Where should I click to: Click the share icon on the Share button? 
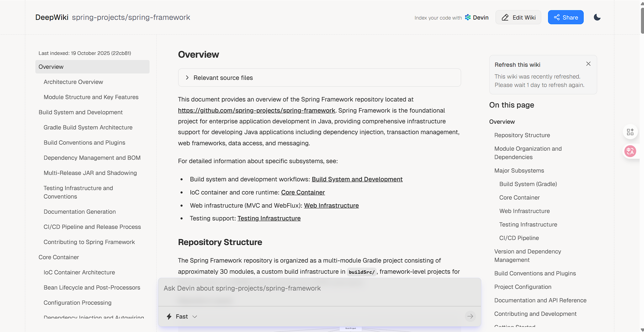(x=557, y=17)
